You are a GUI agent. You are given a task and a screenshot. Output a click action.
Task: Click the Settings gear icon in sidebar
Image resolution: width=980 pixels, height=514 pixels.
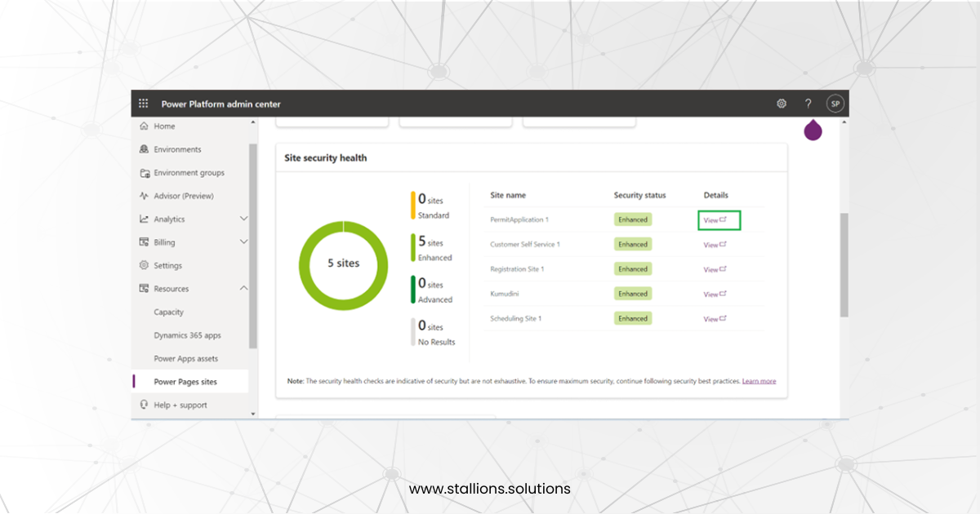point(144,265)
